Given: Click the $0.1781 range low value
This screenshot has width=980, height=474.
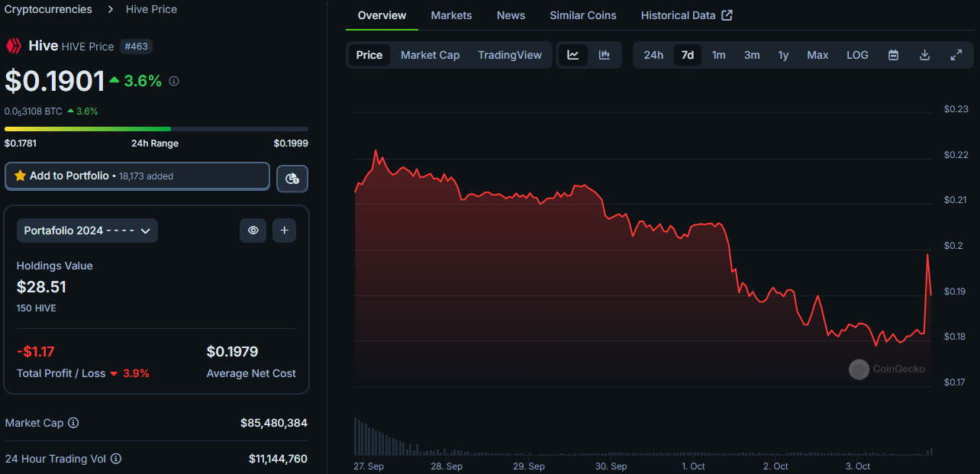Looking at the screenshot, I should [x=21, y=143].
